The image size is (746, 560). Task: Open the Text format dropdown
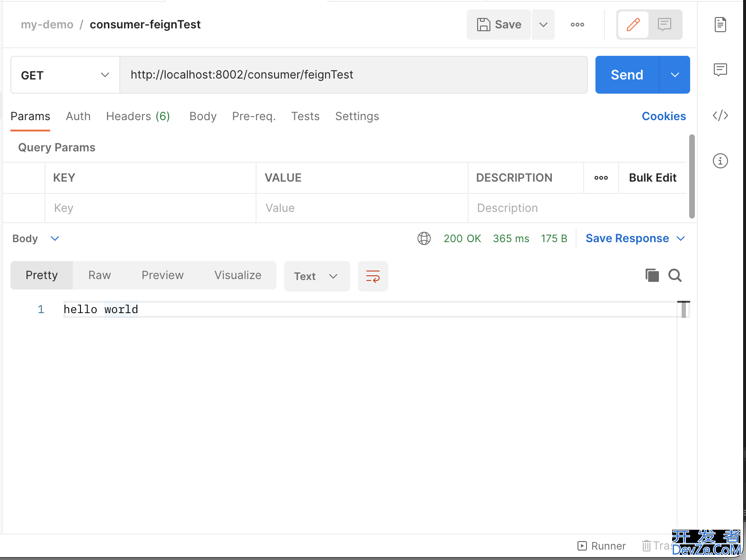pyautogui.click(x=317, y=276)
